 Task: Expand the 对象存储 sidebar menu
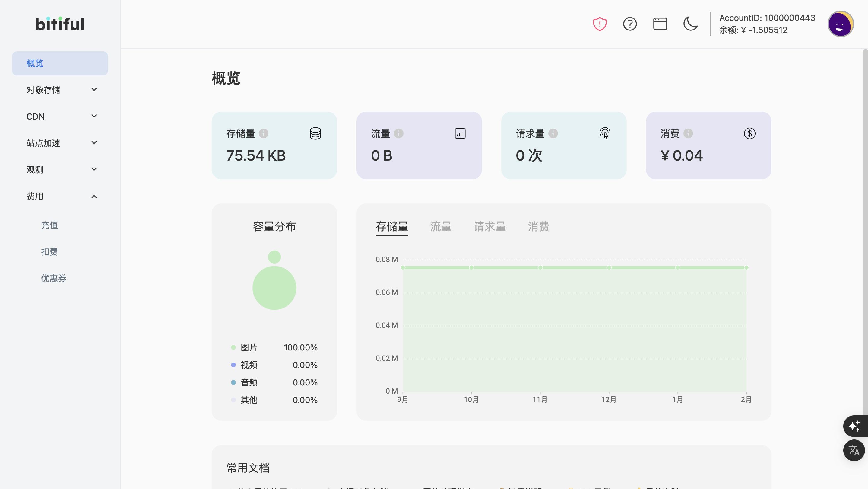60,89
